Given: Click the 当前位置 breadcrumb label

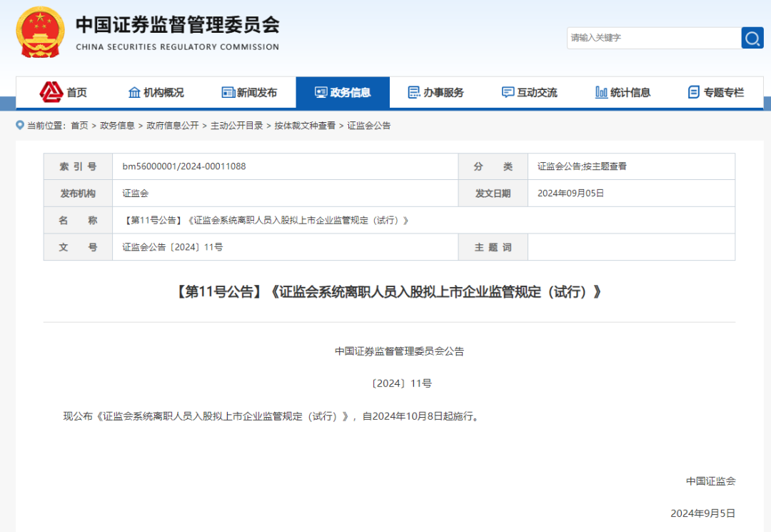Looking at the screenshot, I should point(46,126).
